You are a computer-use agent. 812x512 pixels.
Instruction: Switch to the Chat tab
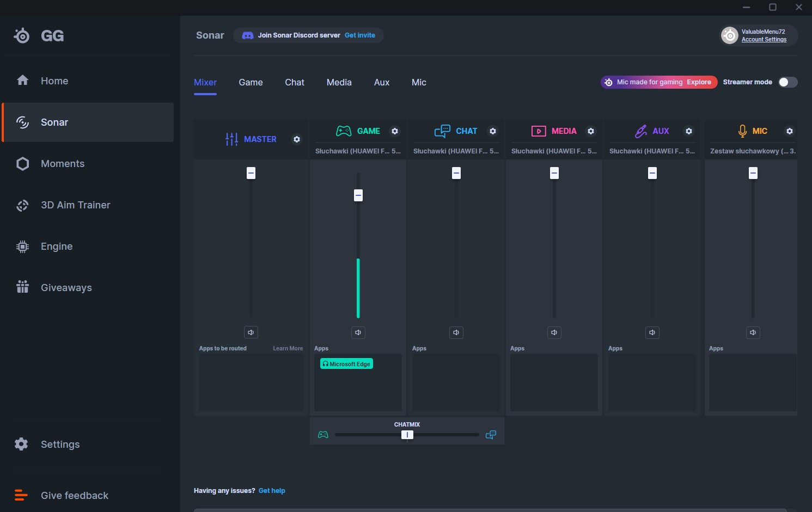(295, 83)
